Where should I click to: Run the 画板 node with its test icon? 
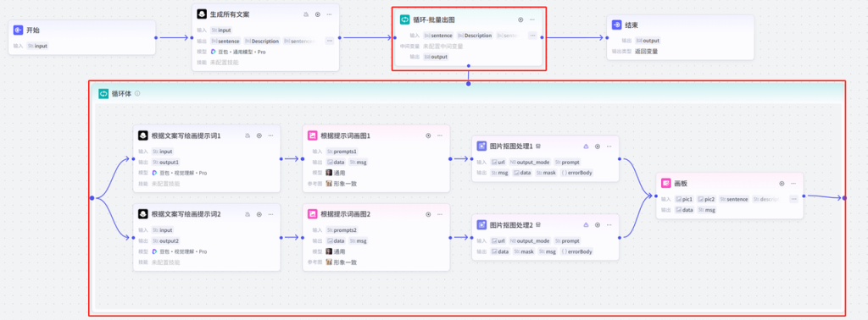pyautogui.click(x=782, y=184)
